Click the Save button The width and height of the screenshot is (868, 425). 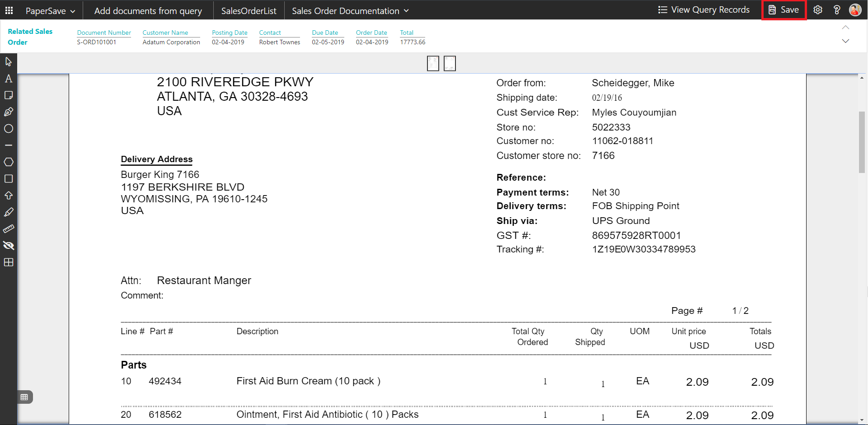(x=784, y=10)
